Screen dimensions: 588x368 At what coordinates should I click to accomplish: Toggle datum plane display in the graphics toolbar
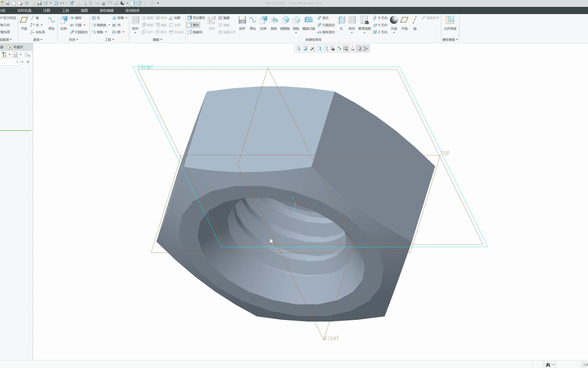tap(346, 49)
